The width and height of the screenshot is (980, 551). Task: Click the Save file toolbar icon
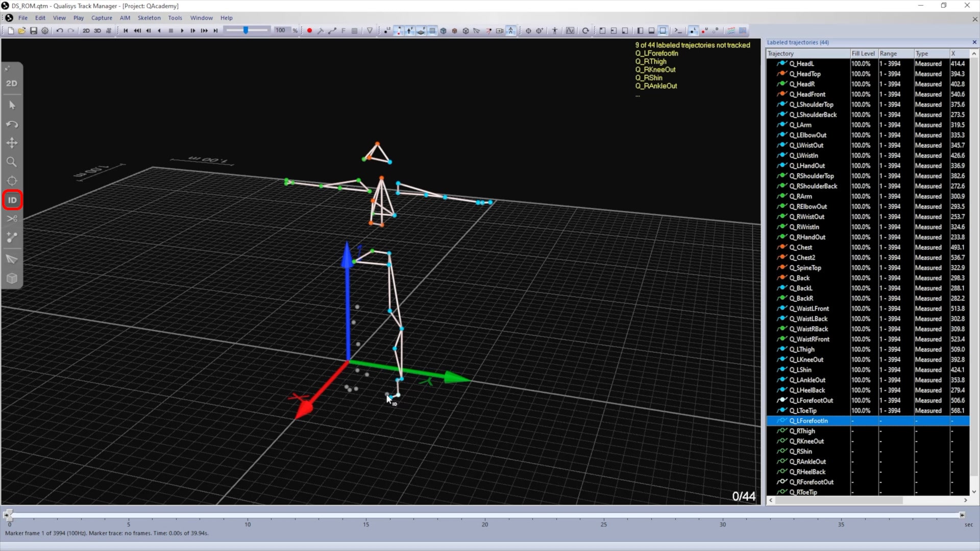pyautogui.click(x=33, y=31)
